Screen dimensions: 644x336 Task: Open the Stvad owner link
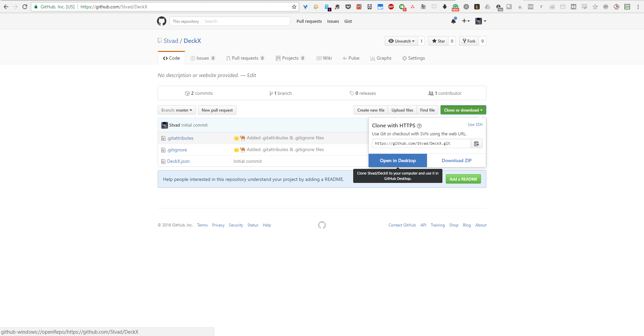[x=171, y=41]
